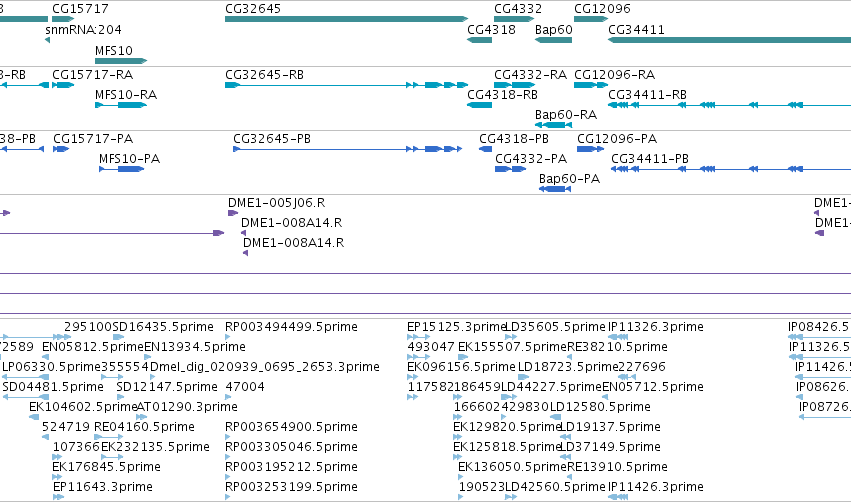Open the CG12096-PA protein label
851x502 pixels.
(x=617, y=138)
